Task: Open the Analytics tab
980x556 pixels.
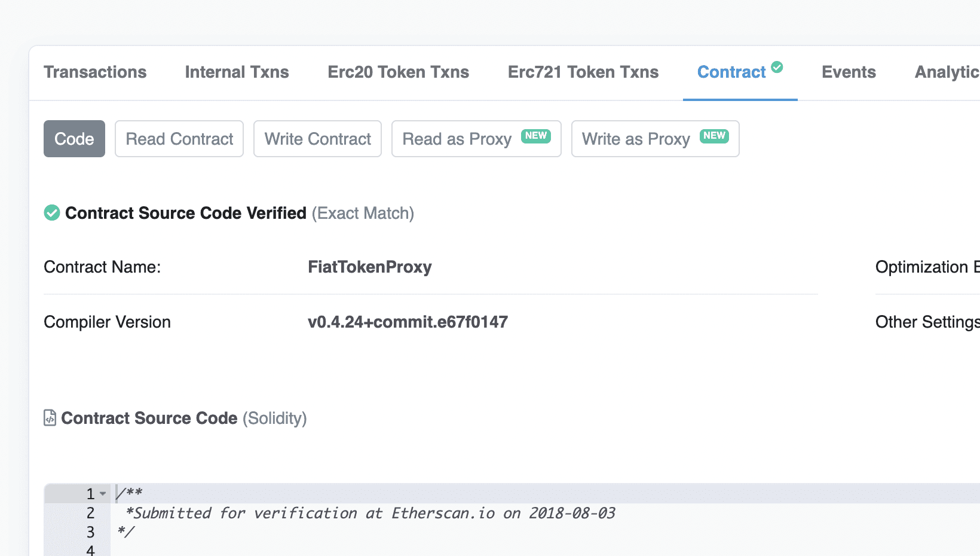Action: 947,72
